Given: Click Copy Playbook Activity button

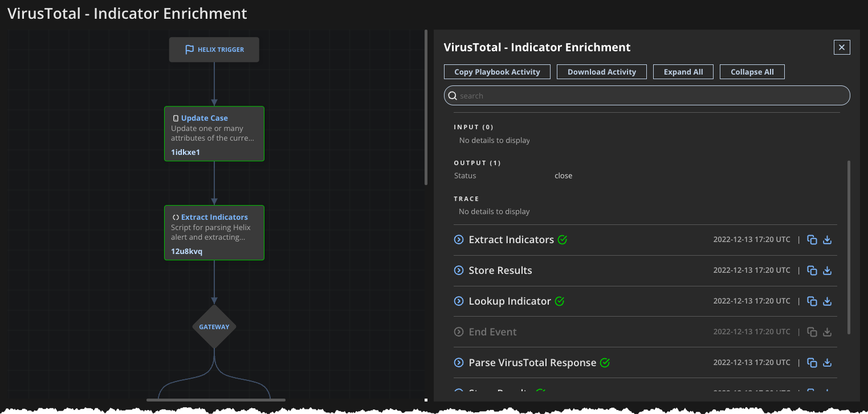Looking at the screenshot, I should (x=497, y=72).
